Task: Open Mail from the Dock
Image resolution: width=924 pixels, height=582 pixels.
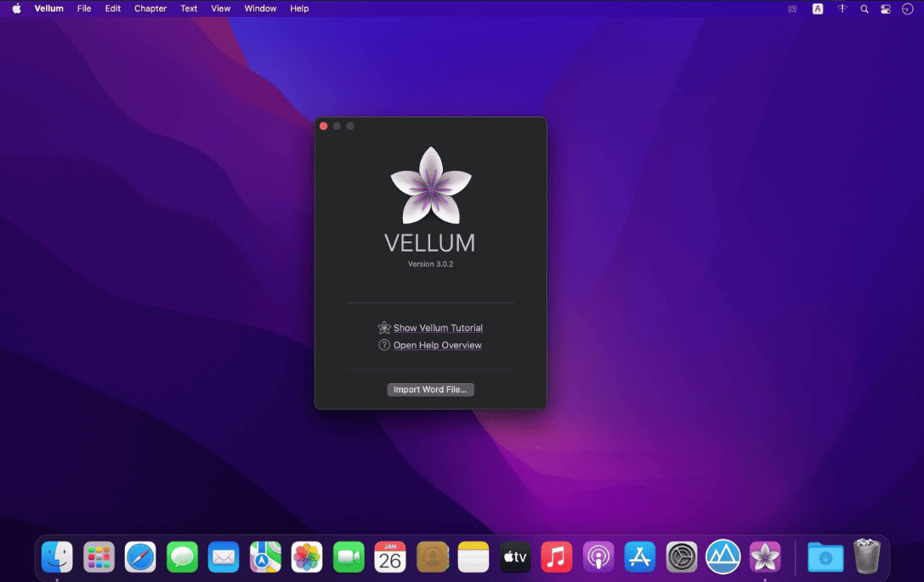Action: point(224,557)
